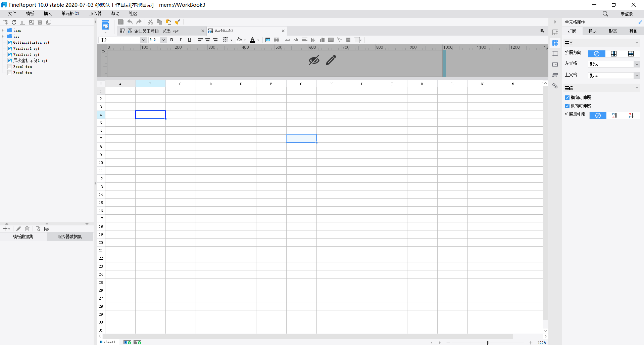Open the 文件 menu
Image resolution: width=644 pixels, height=345 pixels.
click(12, 13)
